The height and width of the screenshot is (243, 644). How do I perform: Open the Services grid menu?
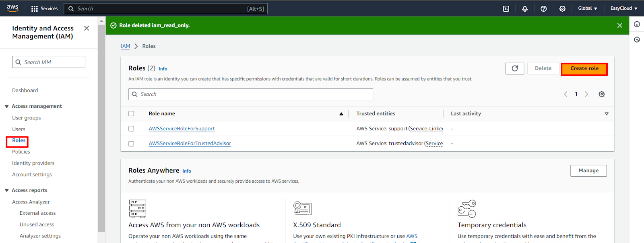44,8
